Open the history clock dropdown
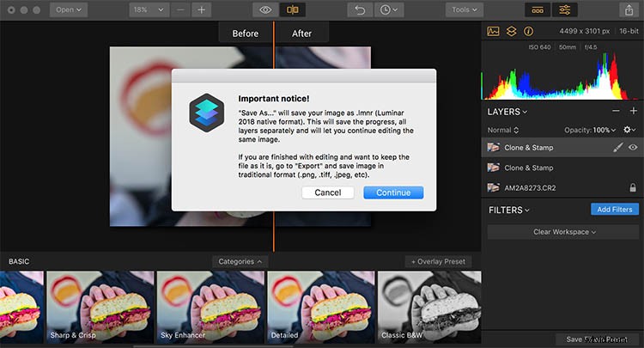Viewport: 644px width, 348px height. (388, 9)
